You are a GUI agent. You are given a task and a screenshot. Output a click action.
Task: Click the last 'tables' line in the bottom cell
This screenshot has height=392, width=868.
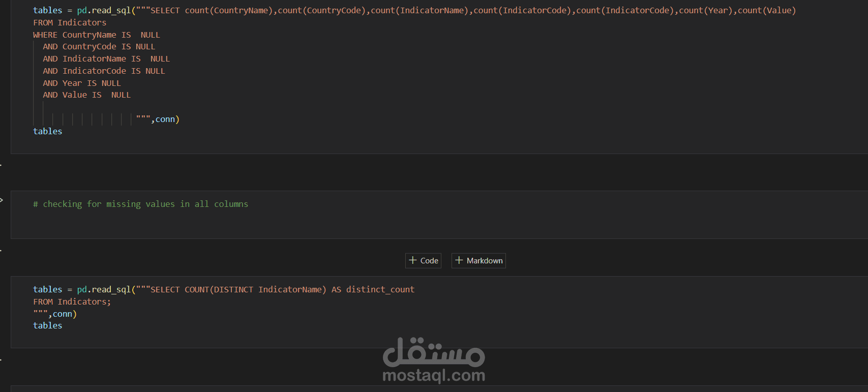click(x=48, y=325)
